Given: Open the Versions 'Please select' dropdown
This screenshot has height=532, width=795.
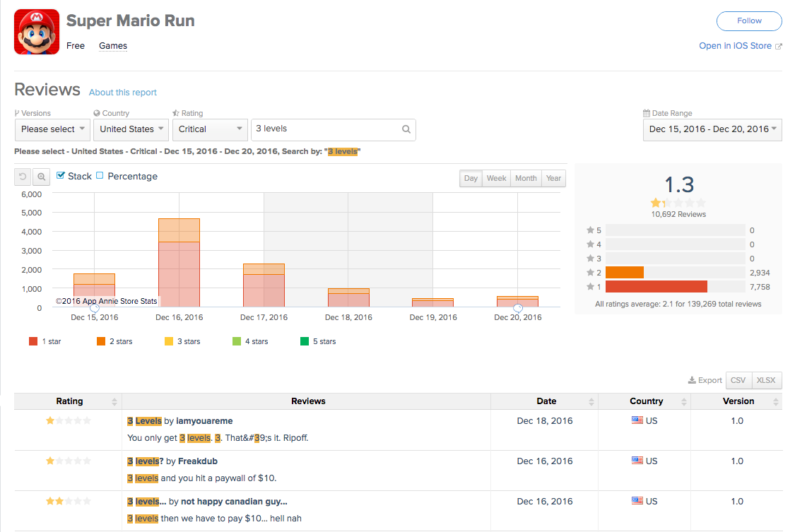Looking at the screenshot, I should [53, 130].
